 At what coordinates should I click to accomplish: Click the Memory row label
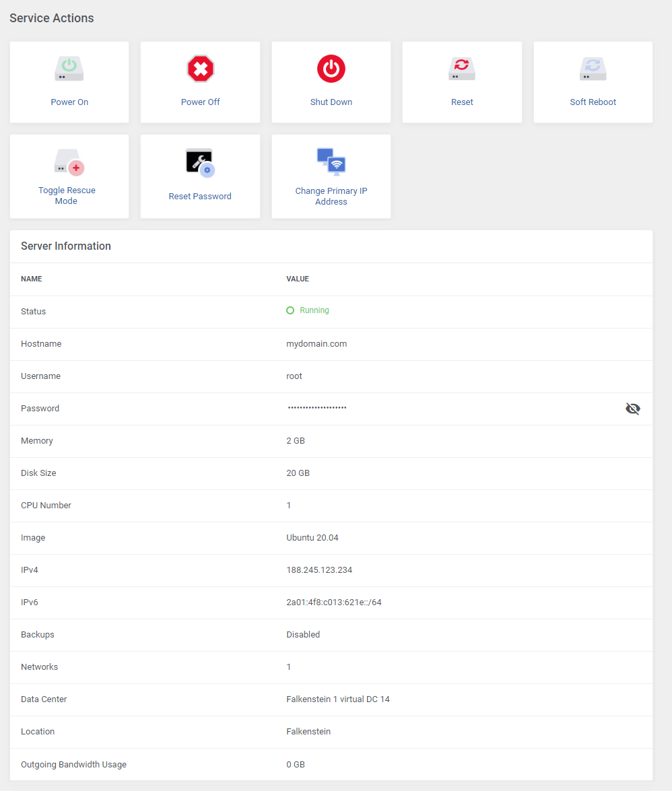coord(37,440)
